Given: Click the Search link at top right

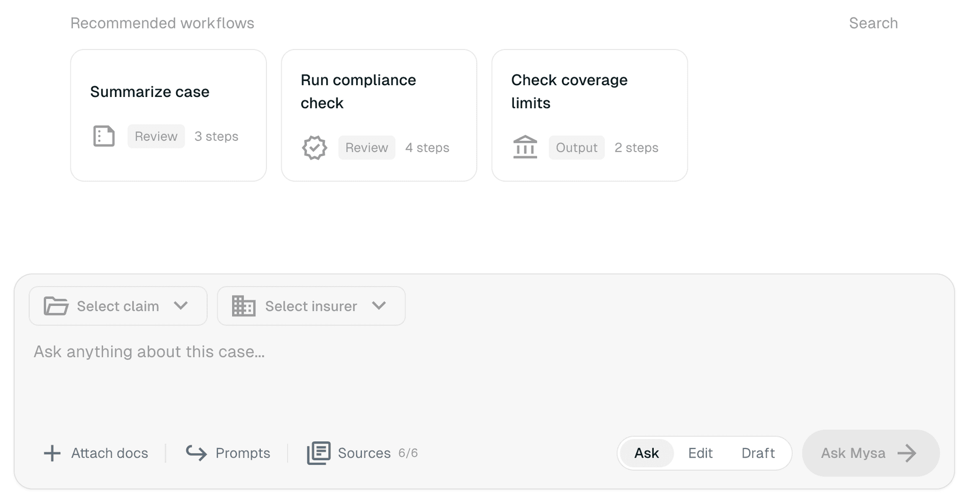Looking at the screenshot, I should (874, 23).
